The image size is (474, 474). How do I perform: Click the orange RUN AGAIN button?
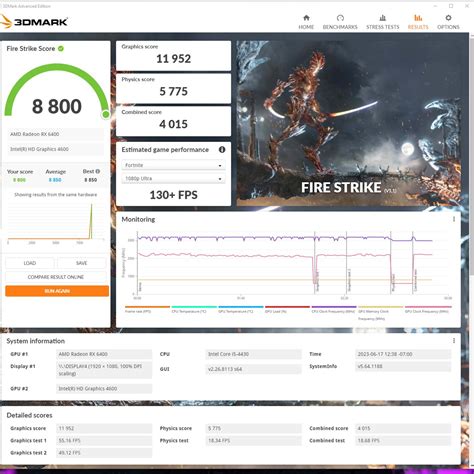pos(57,291)
